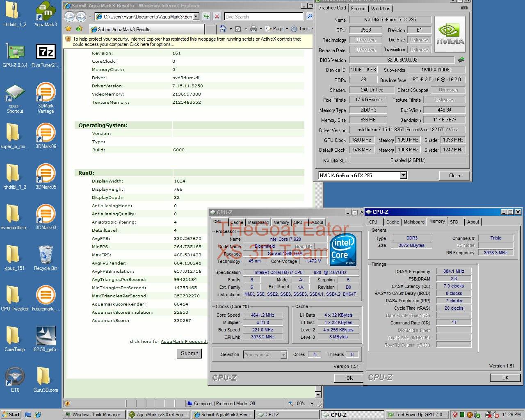This screenshot has height=420, width=525.
Task: Open the blank new tab button in IE
Action: coord(210,29)
